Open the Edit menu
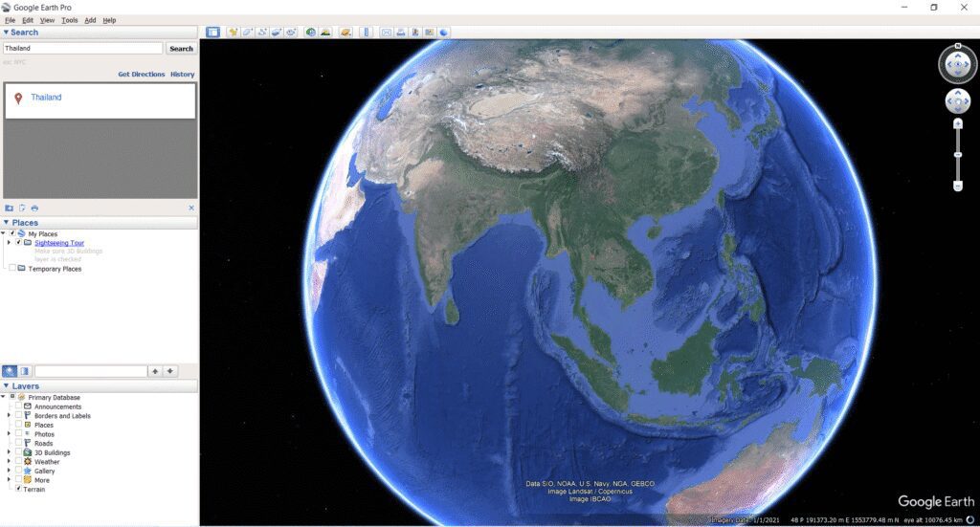Image resolution: width=980 pixels, height=527 pixels. 28,20
